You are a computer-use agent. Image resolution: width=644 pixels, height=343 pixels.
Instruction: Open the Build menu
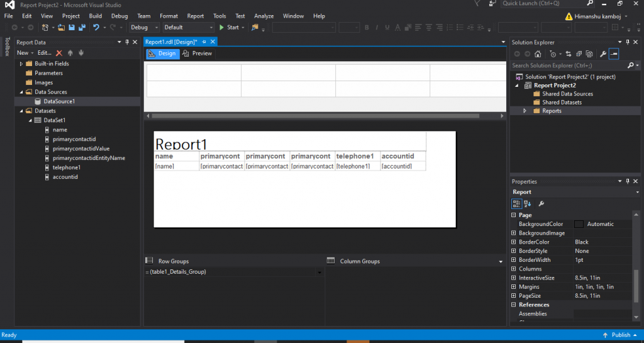95,16
